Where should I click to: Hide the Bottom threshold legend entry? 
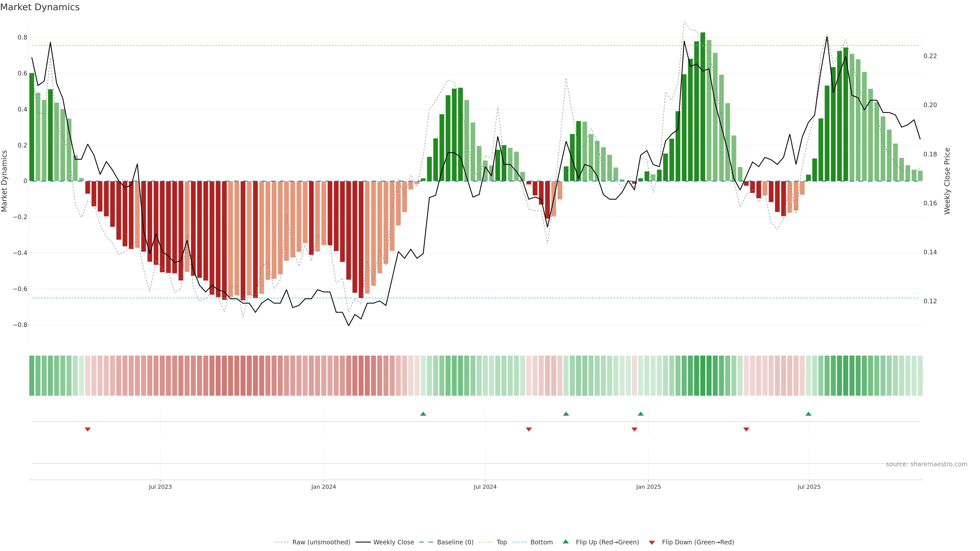[x=541, y=542]
